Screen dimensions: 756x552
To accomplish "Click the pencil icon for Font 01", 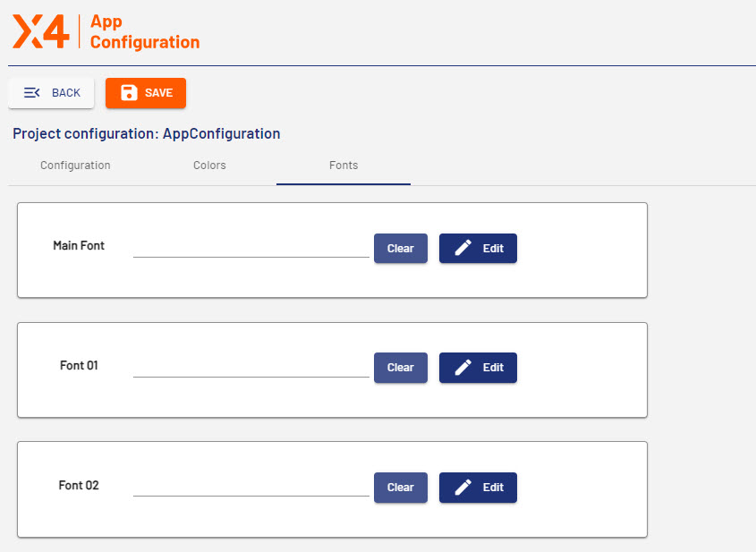I will coord(463,368).
